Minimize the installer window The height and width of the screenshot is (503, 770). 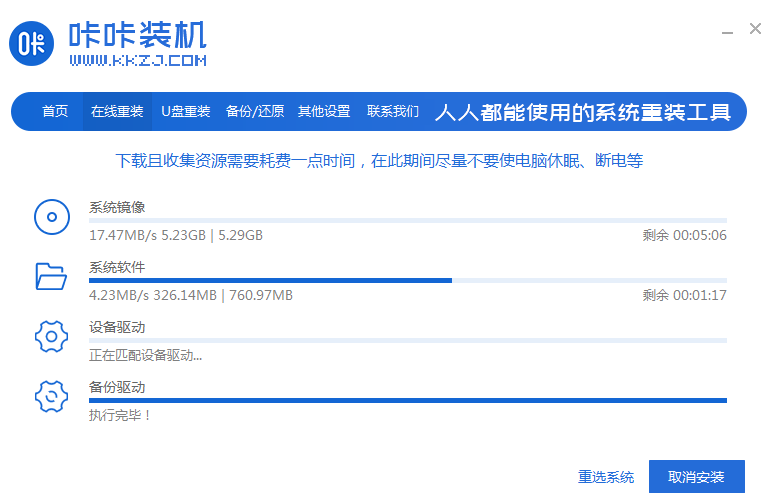point(728,31)
